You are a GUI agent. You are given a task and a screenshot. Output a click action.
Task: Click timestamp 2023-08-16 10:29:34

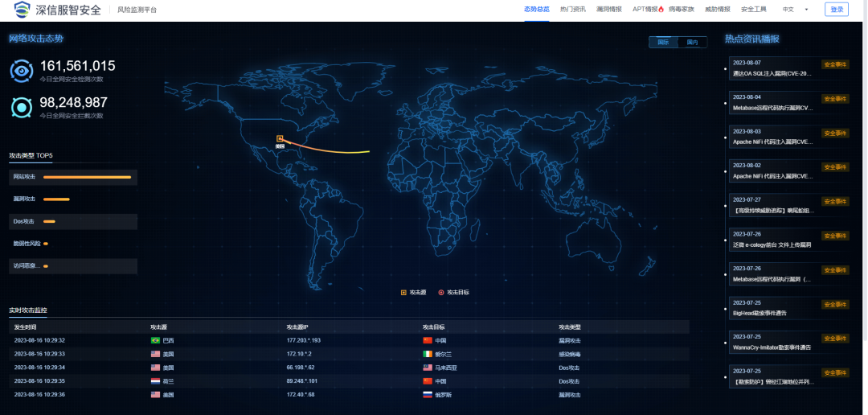tap(40, 368)
